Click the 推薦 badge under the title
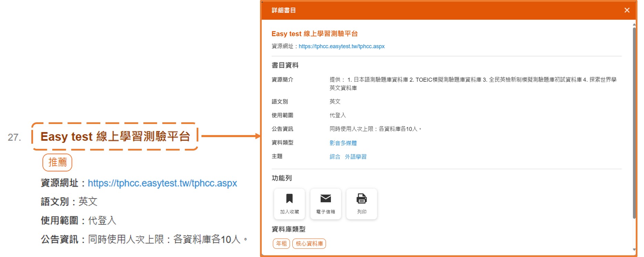 [58, 162]
